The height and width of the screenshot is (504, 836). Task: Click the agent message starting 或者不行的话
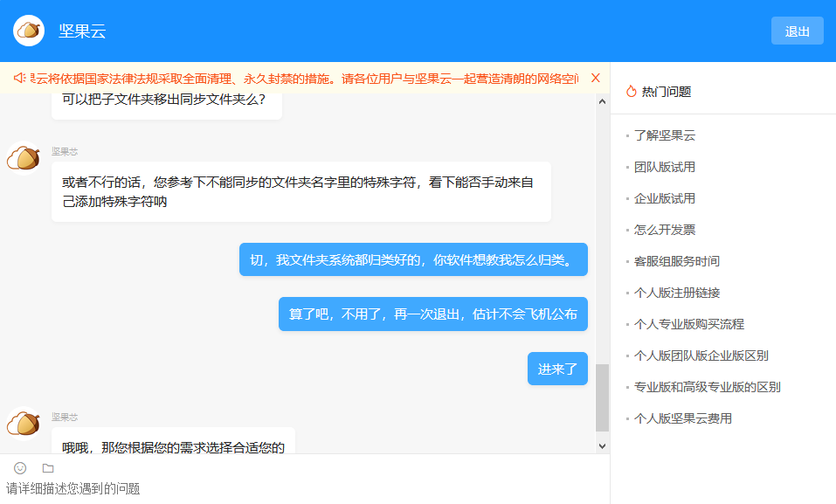301,192
